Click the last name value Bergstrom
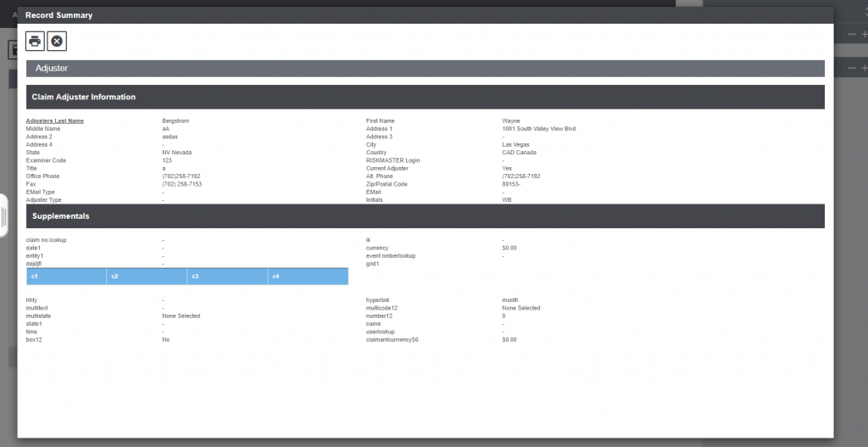The width and height of the screenshot is (868, 447). pyautogui.click(x=175, y=120)
